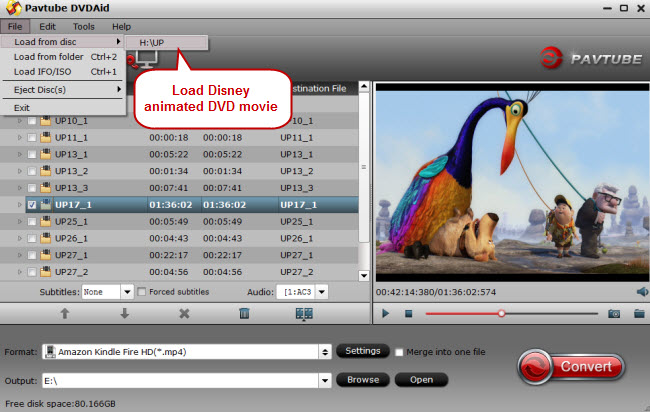The width and height of the screenshot is (650, 412).
Task: Click the device format icon in Format field
Action: pos(51,352)
